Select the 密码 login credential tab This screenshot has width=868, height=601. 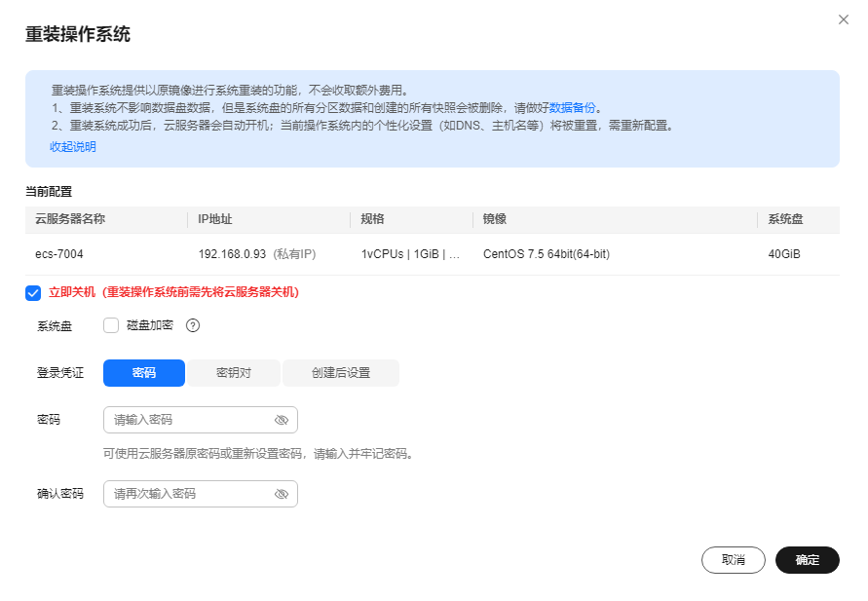point(144,373)
